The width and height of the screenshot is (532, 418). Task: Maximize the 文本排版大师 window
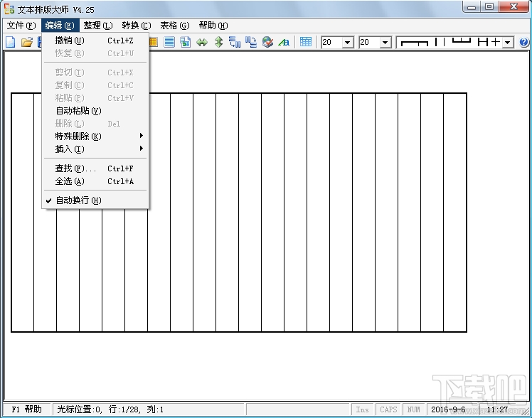click(489, 7)
